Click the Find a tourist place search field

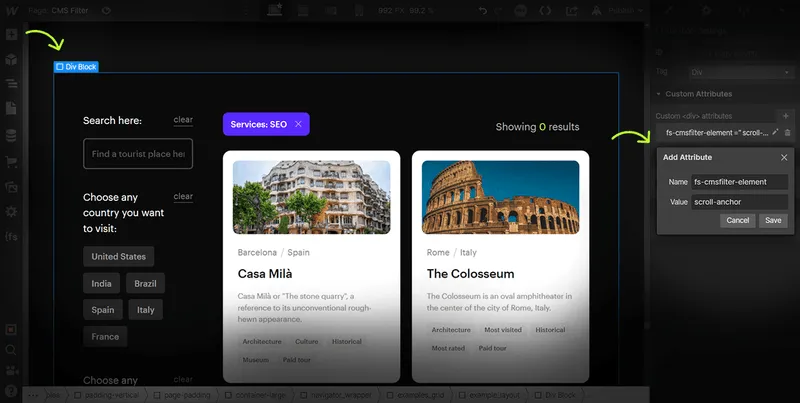coord(138,154)
